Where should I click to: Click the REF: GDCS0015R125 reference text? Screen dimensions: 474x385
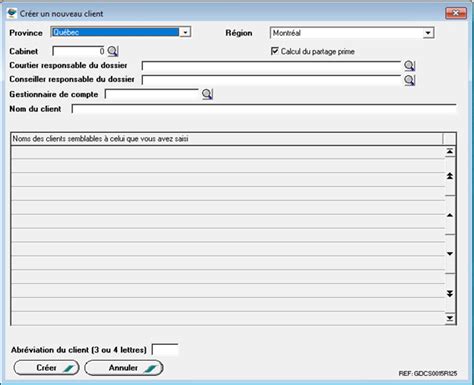[428, 374]
